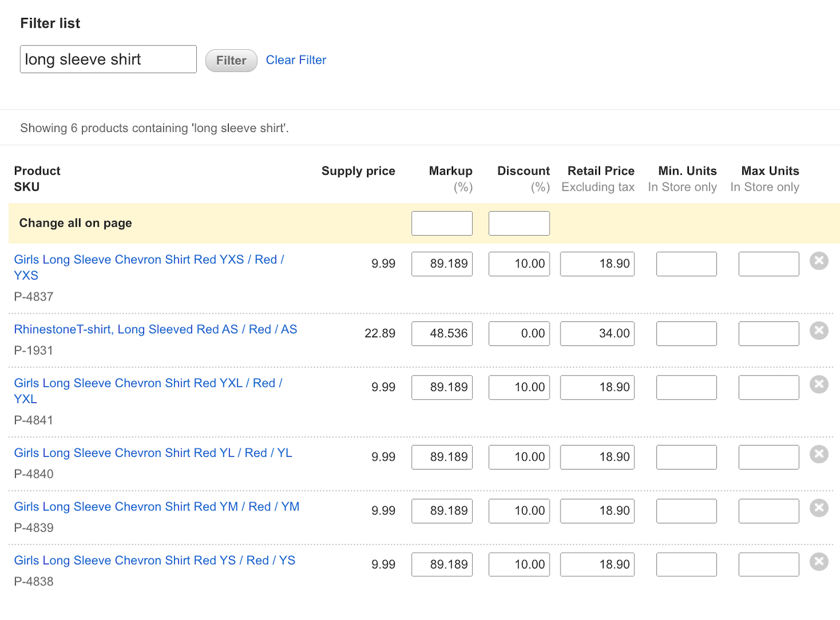Remove Girls Long Sleeve Chevron Shirt Red YXS
The height and width of the screenshot is (620, 840).
[819, 261]
